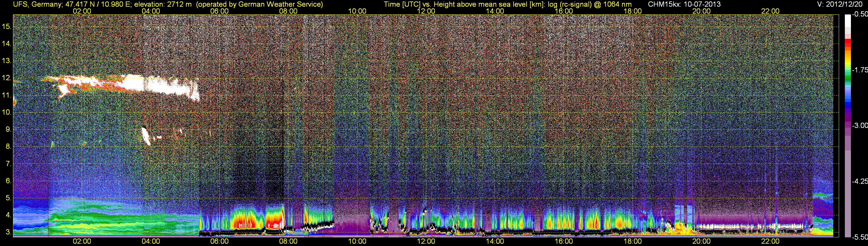
Task: Pick the red band of the colorbar
Action: [847, 43]
